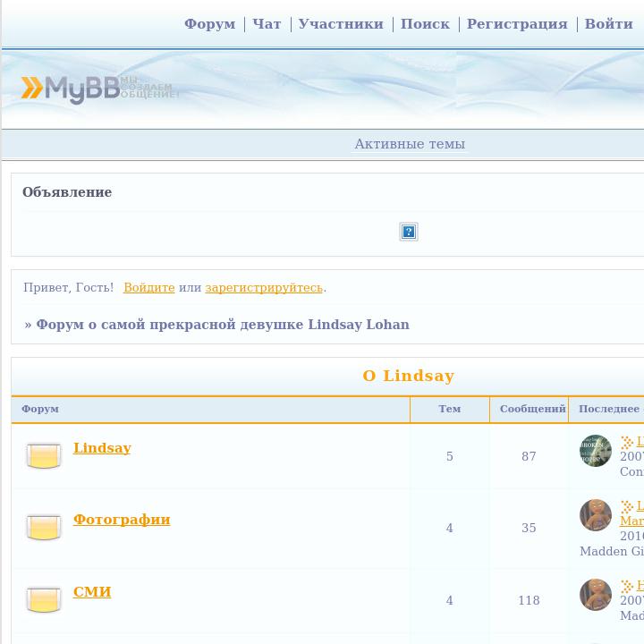The image size is (644, 644).
Task: Click the Объявление heading
Action: click(x=67, y=191)
